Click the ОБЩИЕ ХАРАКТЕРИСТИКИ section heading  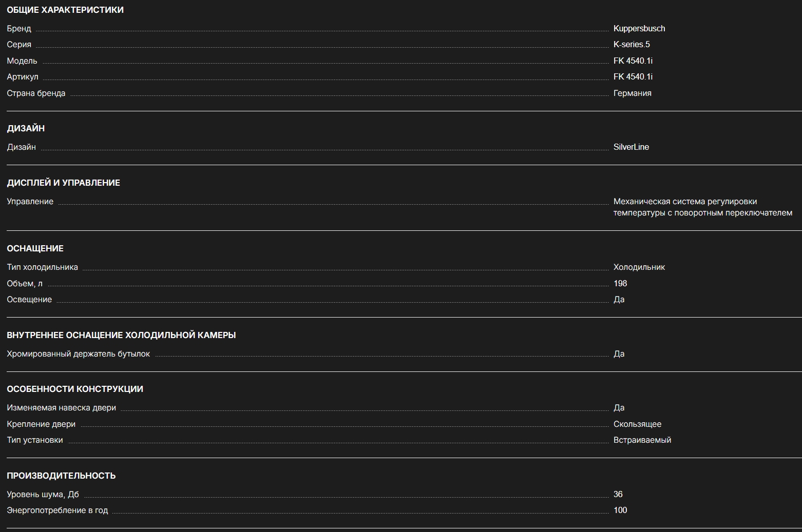click(x=65, y=10)
